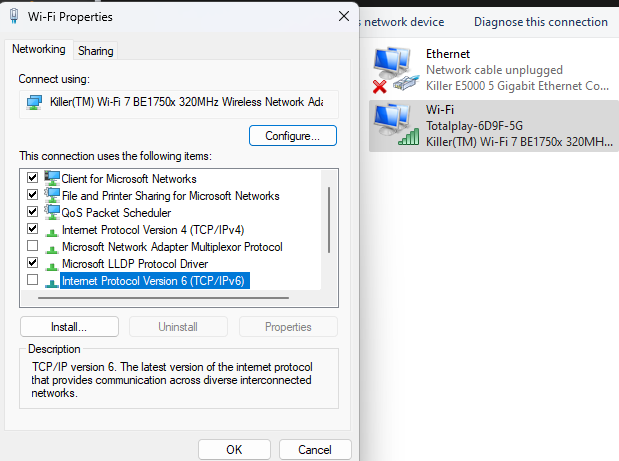Uncheck File and Printer Sharing for Microsoft Networks
This screenshot has height=461, width=619.
pos(32,195)
